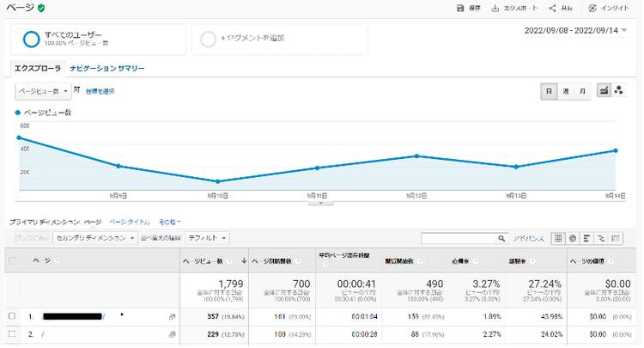644x348 pixels.
Task: Click the 43.98% exit rate value
Action: (551, 317)
